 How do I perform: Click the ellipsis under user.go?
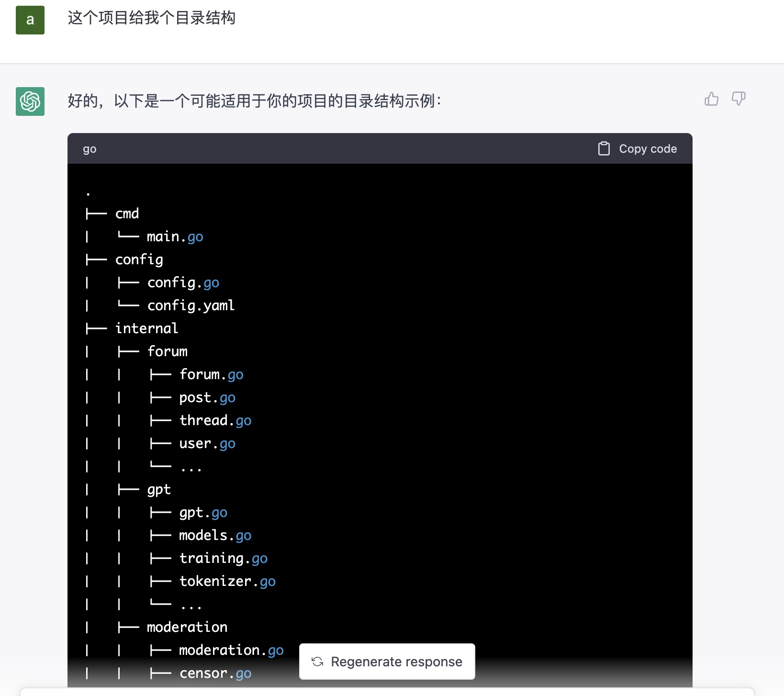click(191, 469)
